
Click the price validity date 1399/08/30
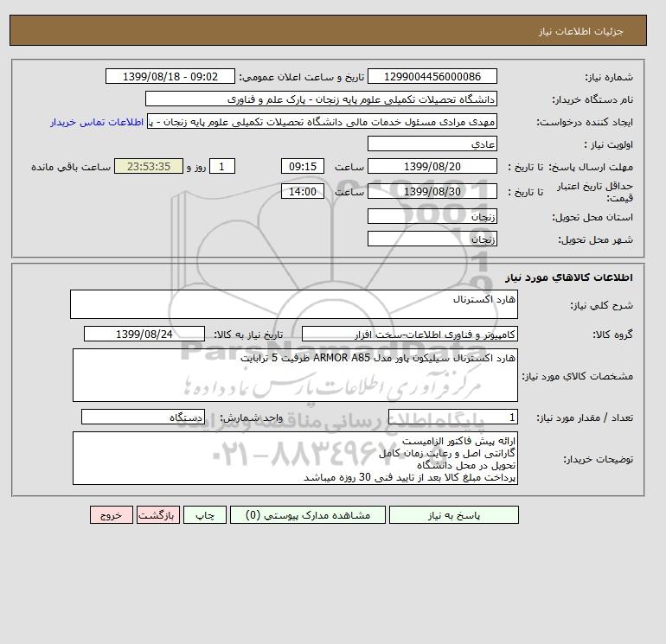tap(432, 191)
